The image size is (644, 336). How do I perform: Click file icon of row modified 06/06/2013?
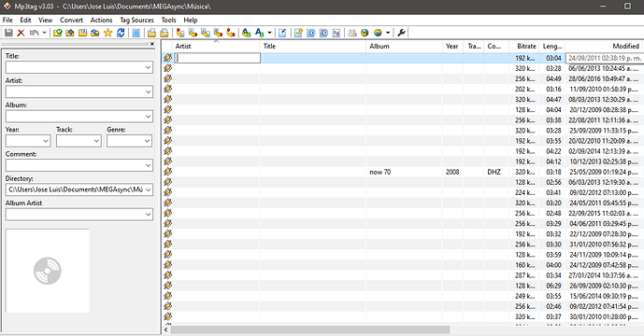tap(167, 68)
